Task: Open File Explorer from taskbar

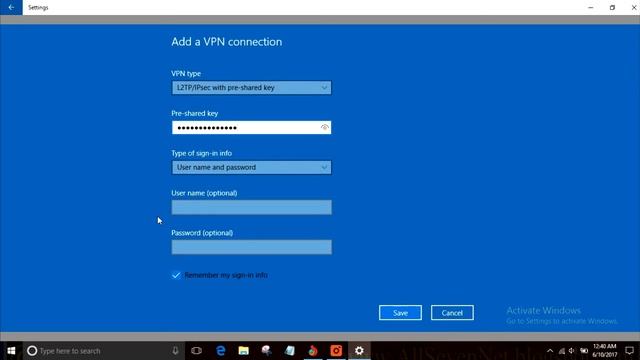Action: (244, 351)
